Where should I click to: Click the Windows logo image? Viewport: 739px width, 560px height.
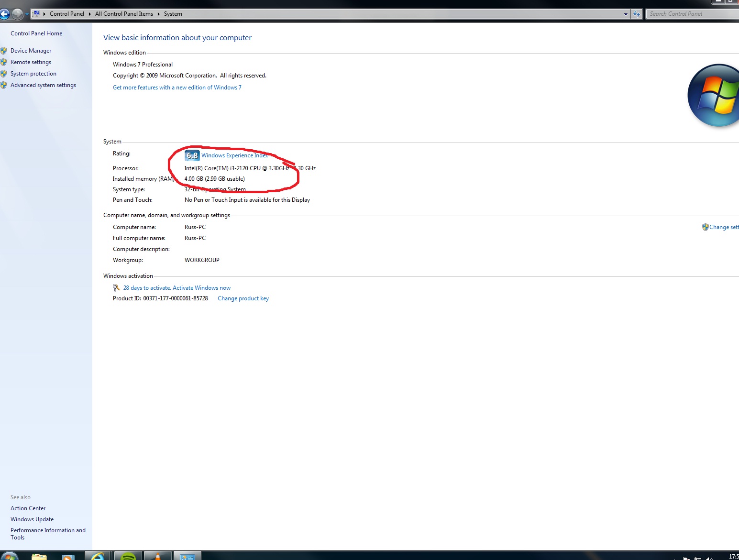pyautogui.click(x=714, y=96)
